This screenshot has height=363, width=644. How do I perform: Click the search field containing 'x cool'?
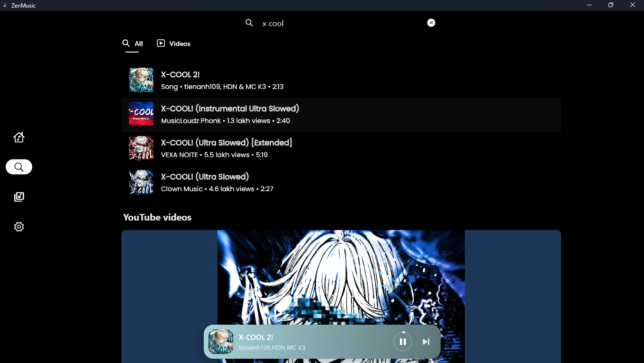pyautogui.click(x=341, y=23)
